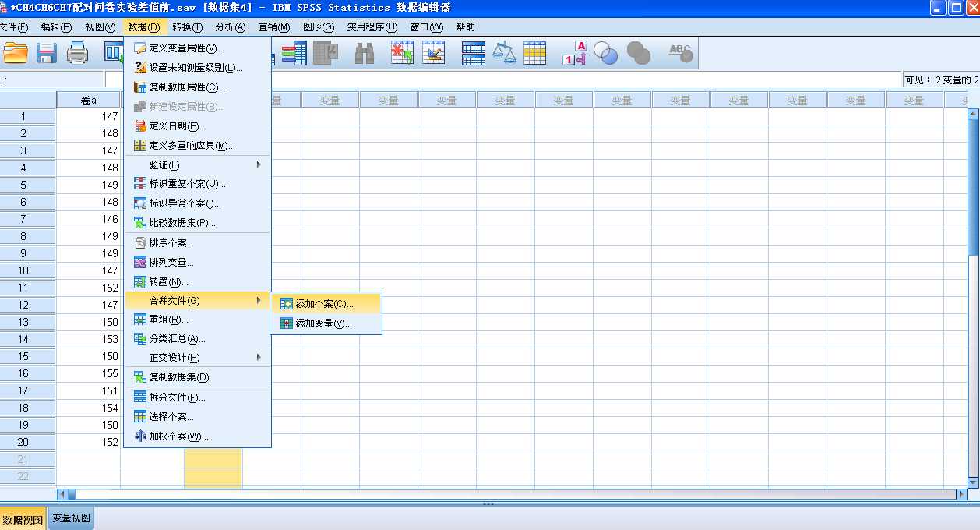Switch to the 变量视图 tab
980x530 pixels.
[71, 519]
